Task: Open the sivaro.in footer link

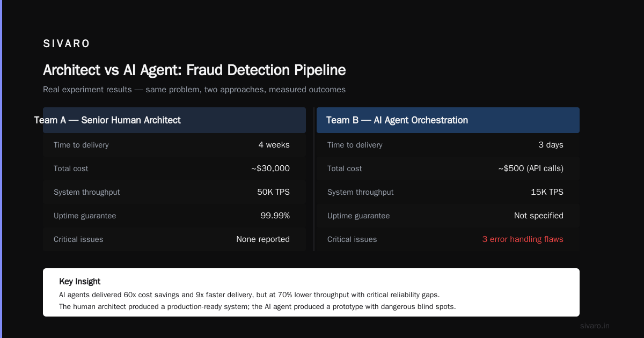Action: [x=595, y=326]
